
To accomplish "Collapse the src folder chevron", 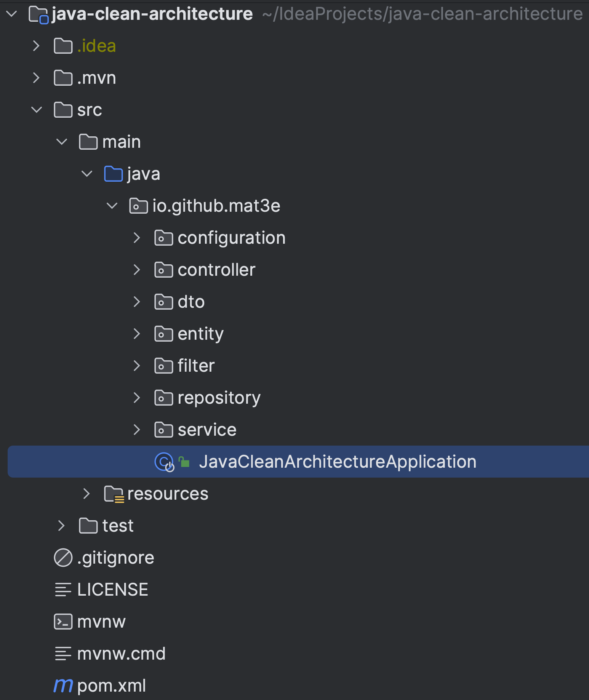I will [x=37, y=110].
